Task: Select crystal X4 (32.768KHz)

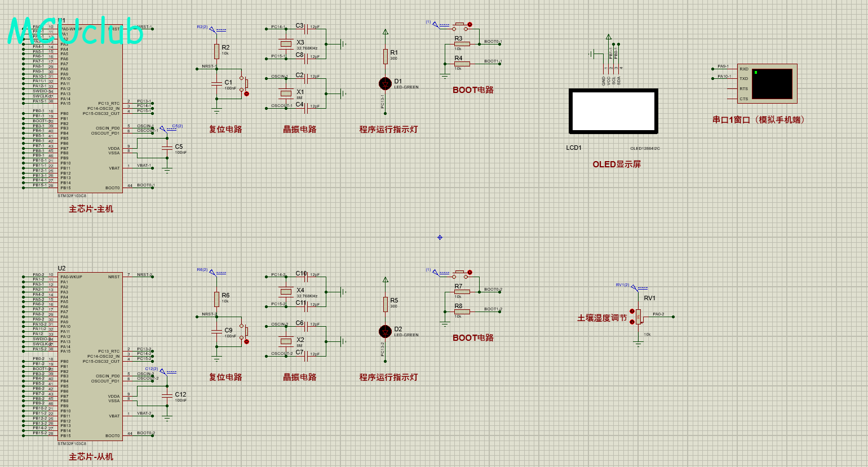Action: [286, 291]
